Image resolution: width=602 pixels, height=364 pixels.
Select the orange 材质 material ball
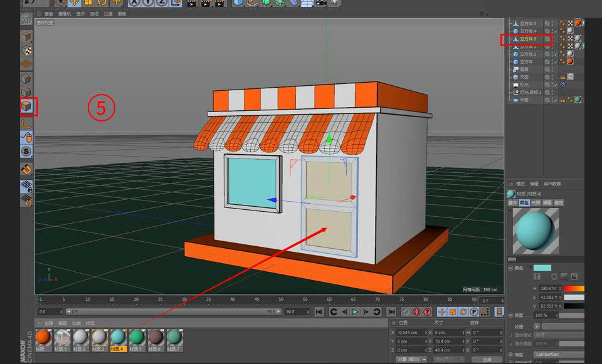pos(43,338)
